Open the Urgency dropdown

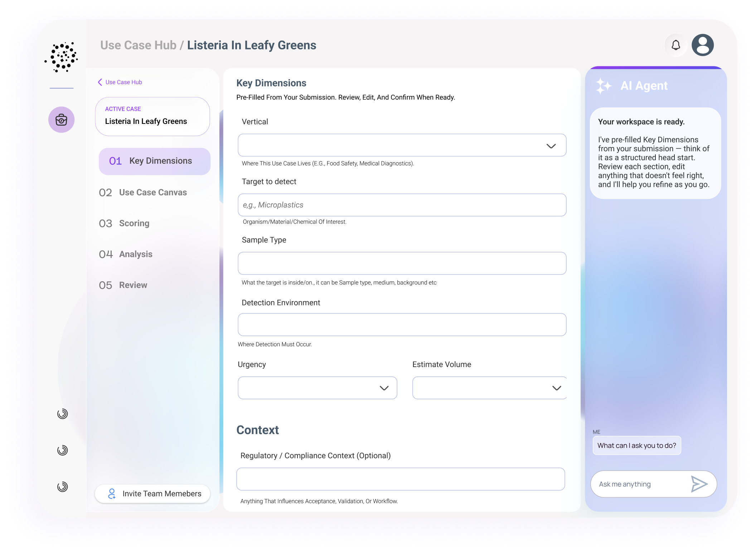pos(317,388)
